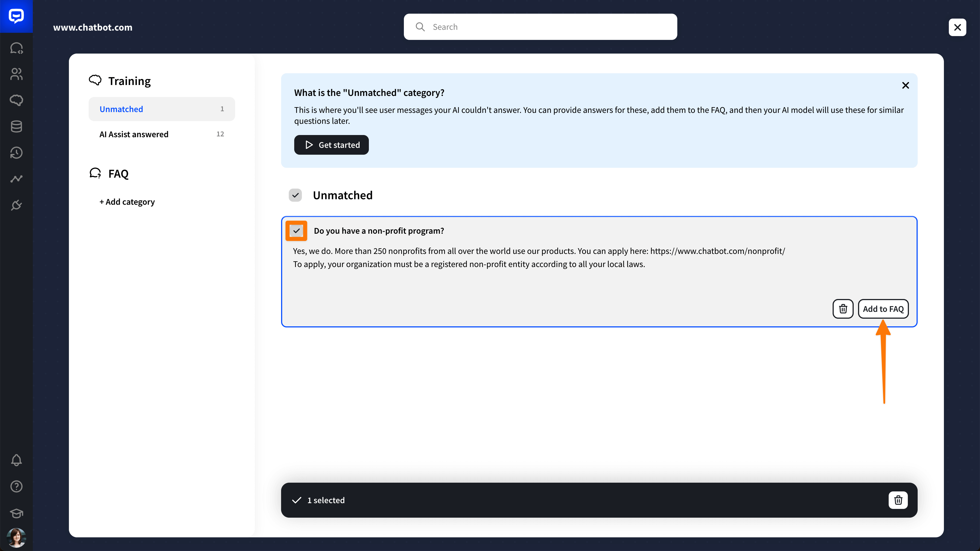The width and height of the screenshot is (980, 551).
Task: Click the AI Assist answered count 12
Action: click(x=220, y=134)
